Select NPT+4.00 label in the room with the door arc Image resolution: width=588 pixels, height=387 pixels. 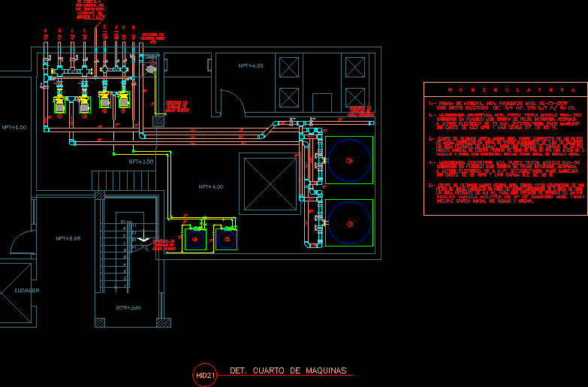(251, 65)
